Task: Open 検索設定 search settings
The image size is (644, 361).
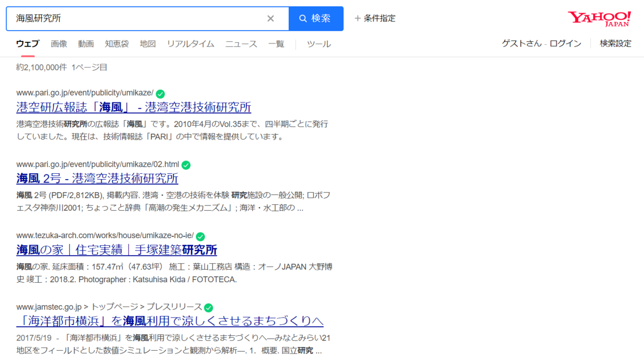Action: (616, 44)
